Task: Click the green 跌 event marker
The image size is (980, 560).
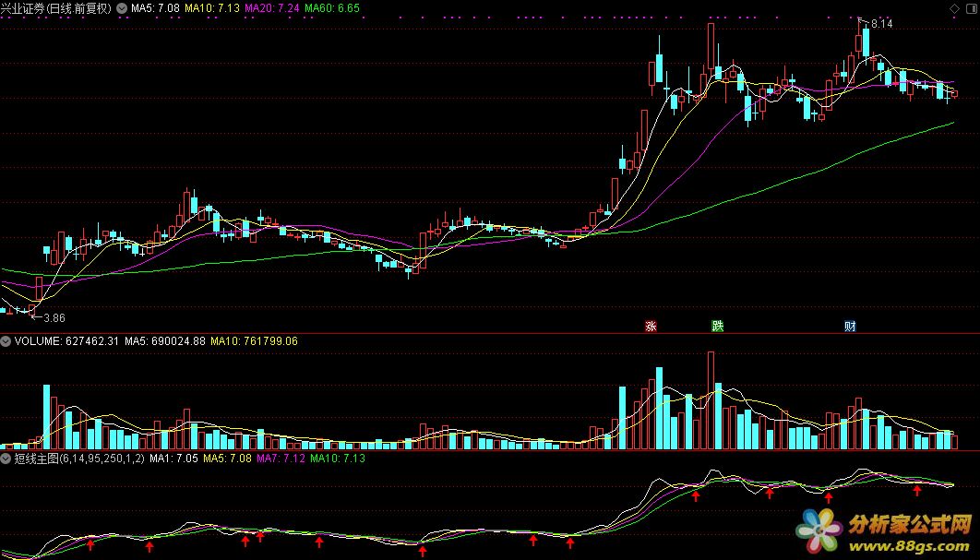Action: [x=718, y=327]
